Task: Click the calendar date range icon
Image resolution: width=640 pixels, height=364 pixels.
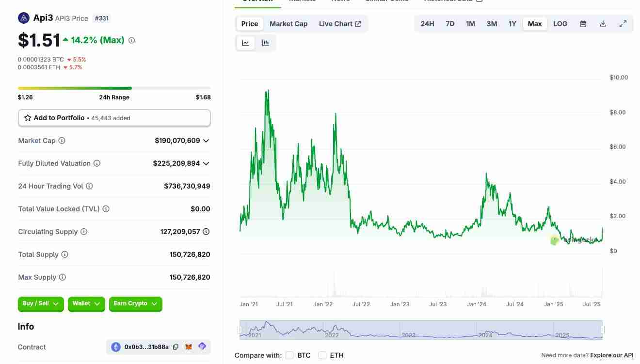Action: 583,24
